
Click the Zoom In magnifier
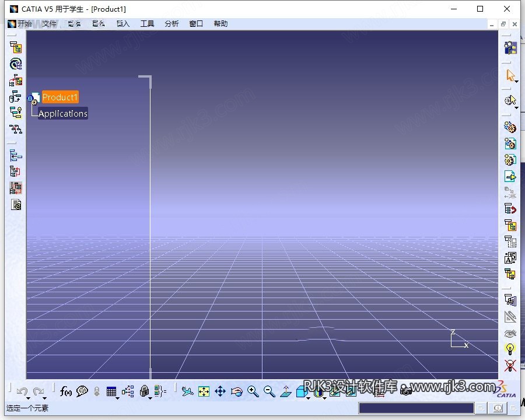(x=253, y=391)
